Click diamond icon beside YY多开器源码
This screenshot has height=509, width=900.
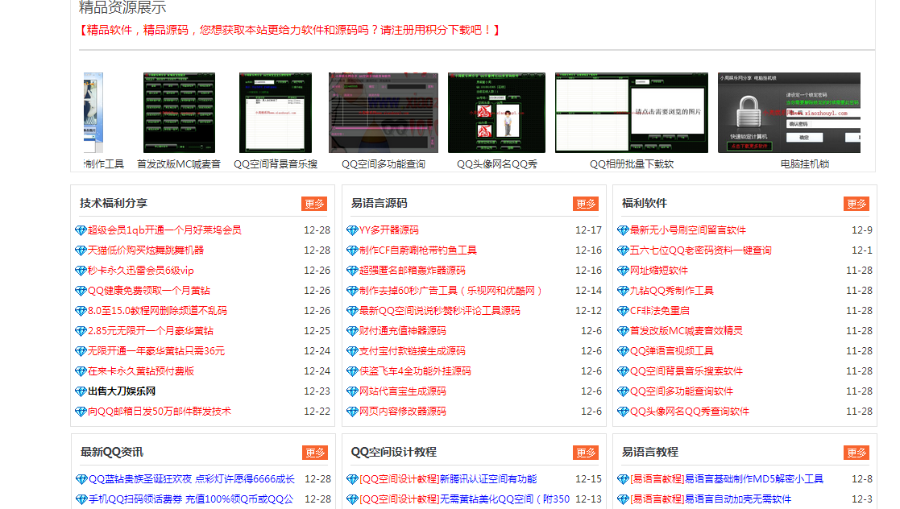[352, 230]
